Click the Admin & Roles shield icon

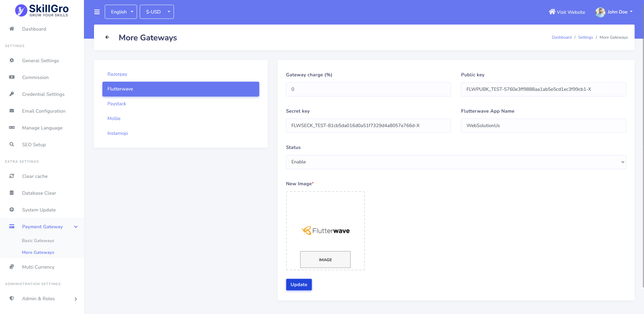12,299
